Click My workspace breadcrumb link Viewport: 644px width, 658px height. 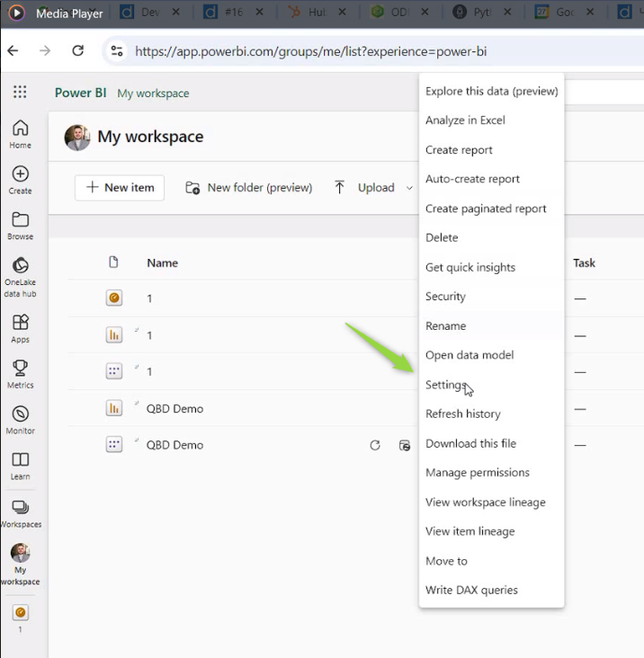tap(153, 93)
